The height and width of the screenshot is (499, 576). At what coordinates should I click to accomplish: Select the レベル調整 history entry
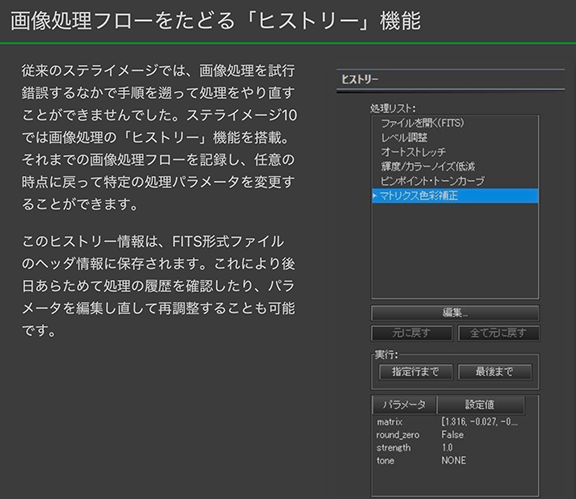tap(404, 137)
